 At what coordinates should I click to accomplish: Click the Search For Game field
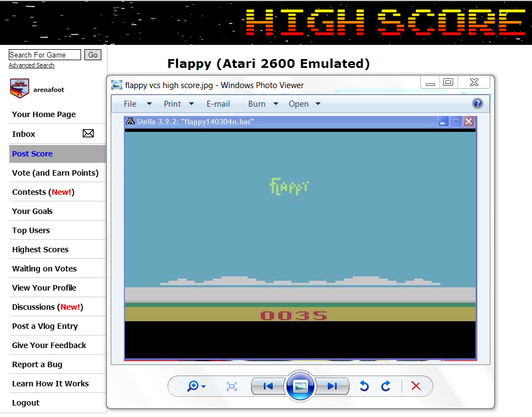[44, 55]
